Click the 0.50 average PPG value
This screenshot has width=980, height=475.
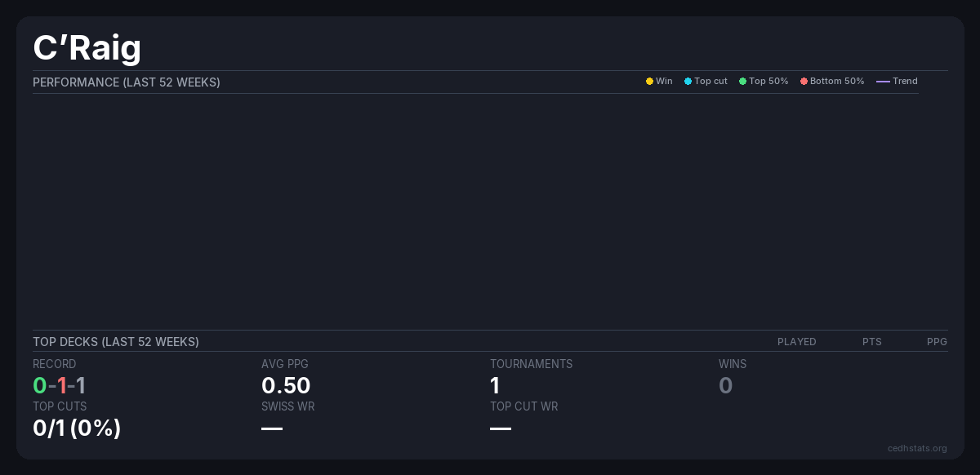point(286,385)
